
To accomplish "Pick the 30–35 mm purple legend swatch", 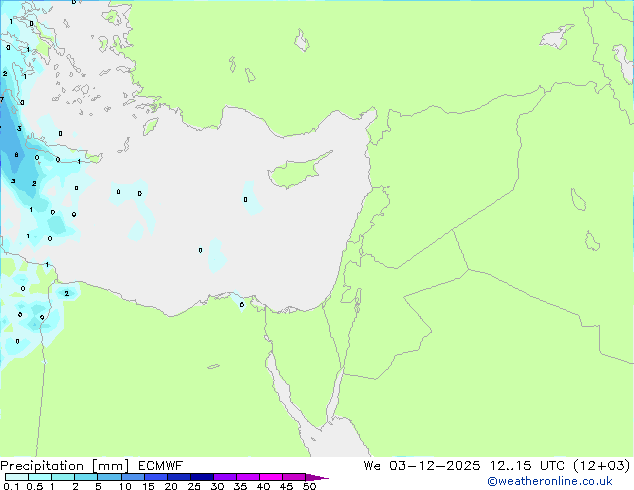I will coord(224,477).
